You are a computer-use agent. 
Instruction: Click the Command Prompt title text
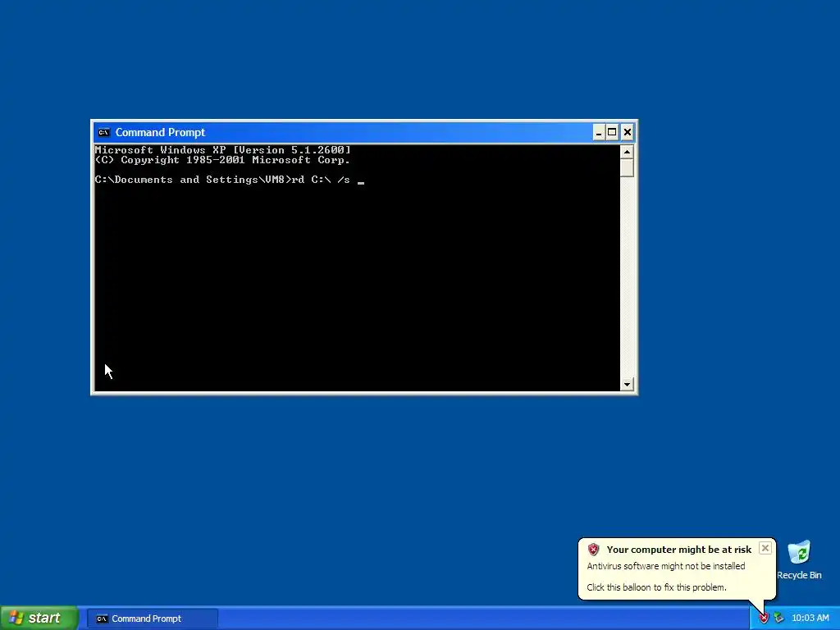coord(160,132)
